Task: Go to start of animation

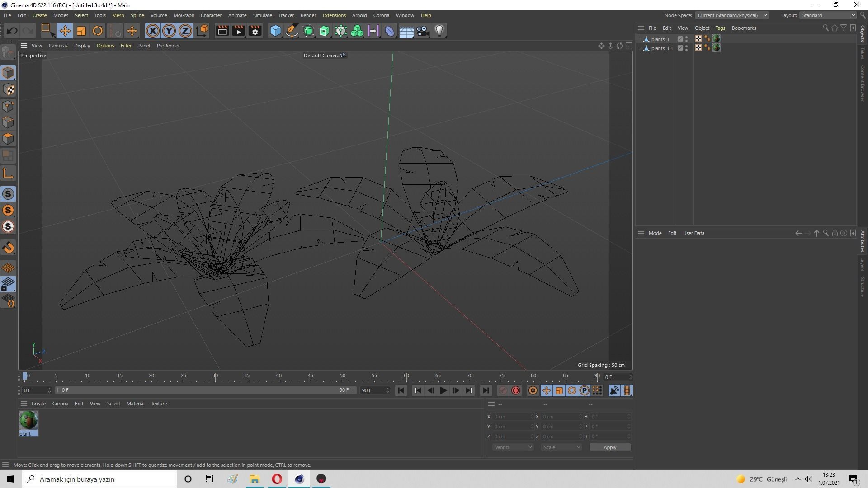Action: tap(401, 390)
